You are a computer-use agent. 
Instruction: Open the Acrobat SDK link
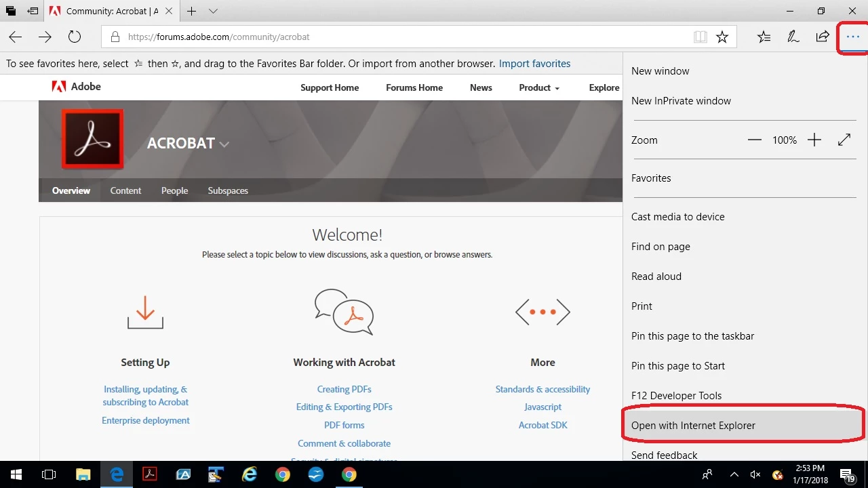coord(542,425)
